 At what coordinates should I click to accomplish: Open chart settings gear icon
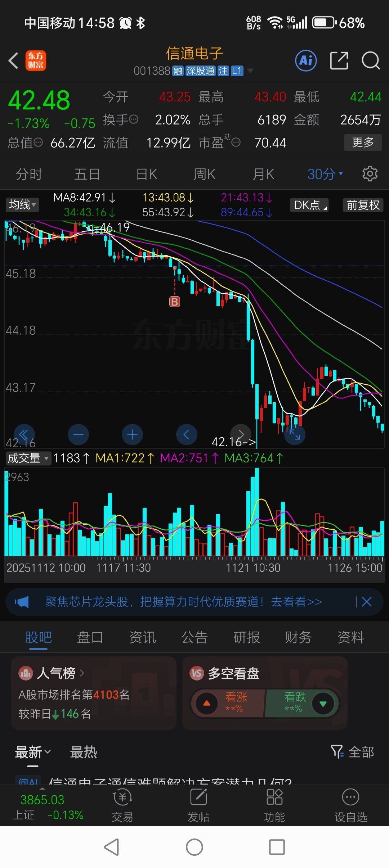(x=370, y=174)
